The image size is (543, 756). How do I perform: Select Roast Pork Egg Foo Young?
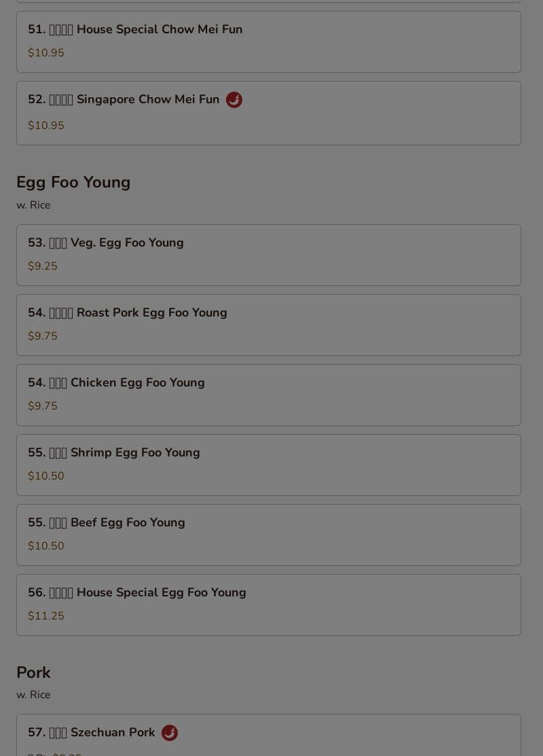pyautogui.click(x=268, y=325)
